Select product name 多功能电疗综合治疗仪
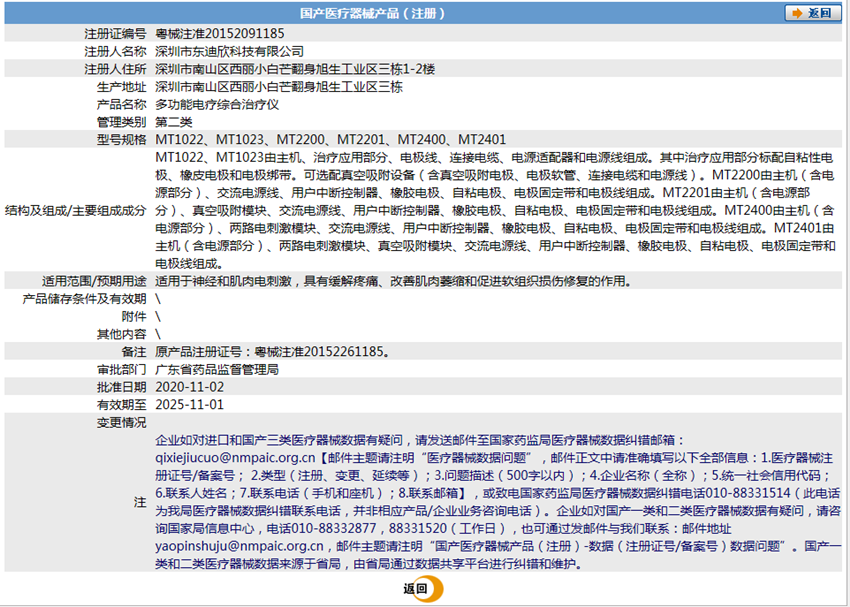This screenshot has width=850, height=607. [217, 105]
